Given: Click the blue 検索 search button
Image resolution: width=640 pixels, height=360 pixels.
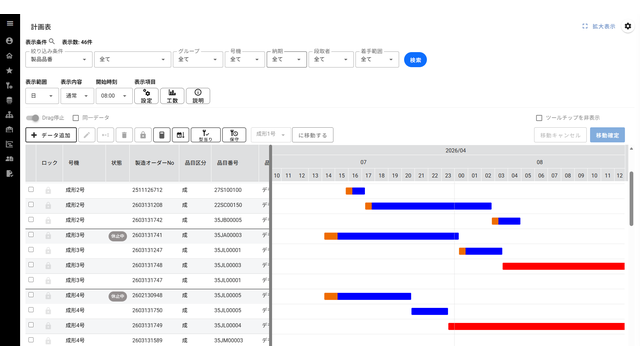Looking at the screenshot, I should click(415, 60).
